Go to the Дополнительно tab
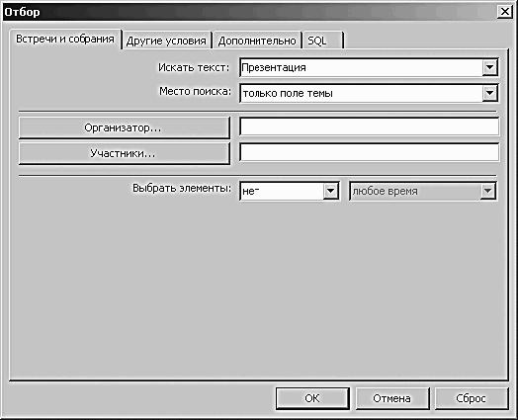Screen dimensions: 518x420 tap(257, 41)
